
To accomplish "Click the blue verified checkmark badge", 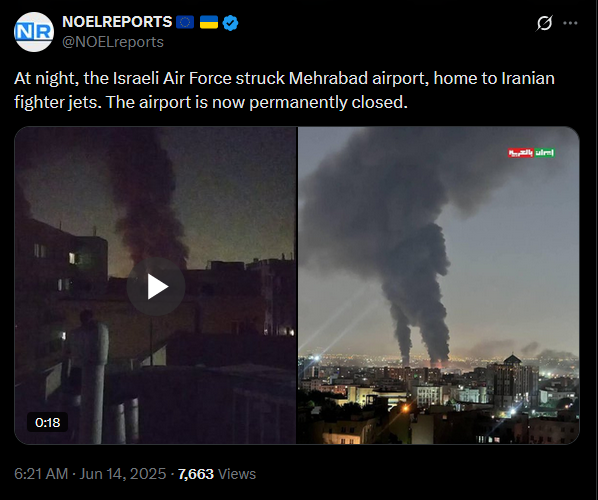I will [230, 23].
